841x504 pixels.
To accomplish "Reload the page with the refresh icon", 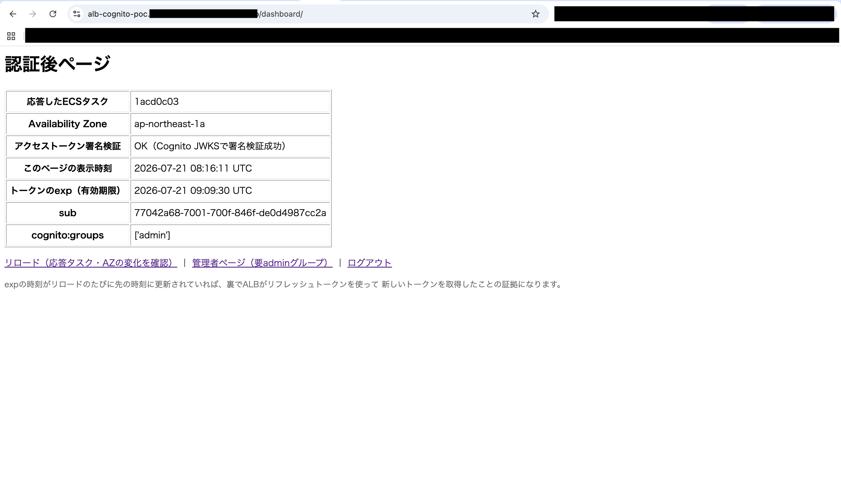I will 53,14.
